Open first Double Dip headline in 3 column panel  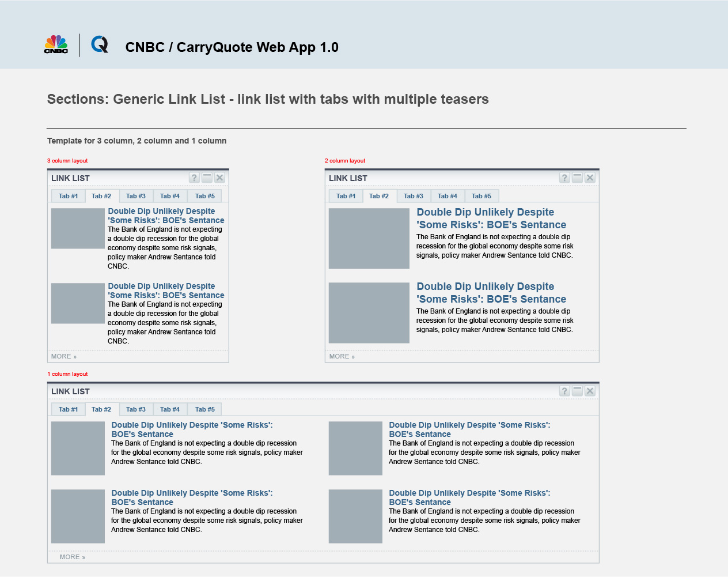[166, 216]
